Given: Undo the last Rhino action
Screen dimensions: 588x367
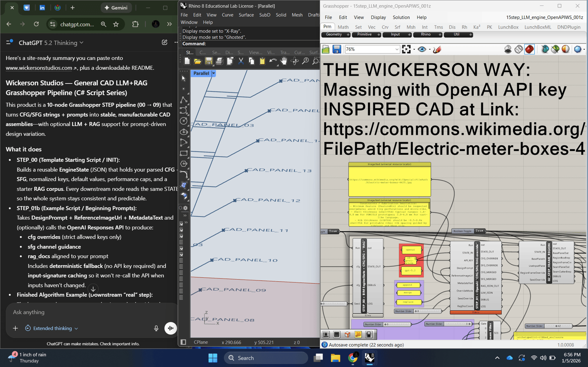Looking at the screenshot, I should 273,61.
